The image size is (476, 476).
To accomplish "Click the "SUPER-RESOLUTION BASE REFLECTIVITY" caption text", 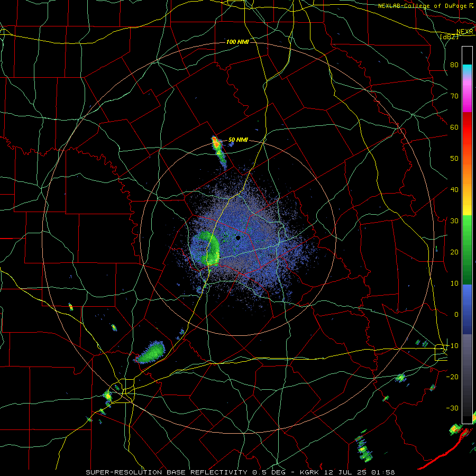I will tap(167, 472).
